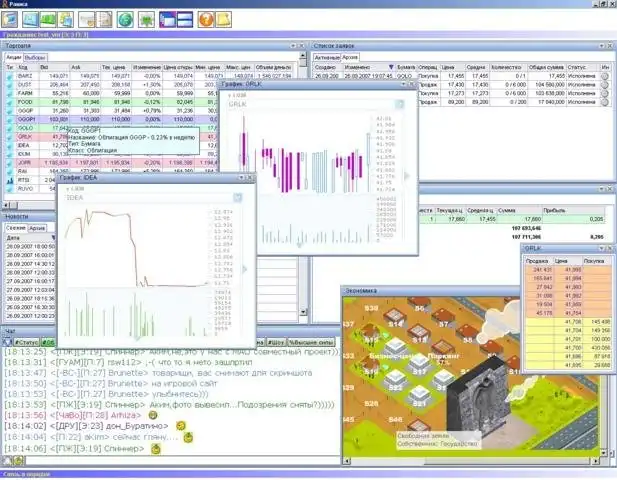Click scroll-down arrow in news panel
The image size is (617, 480).
303,312
